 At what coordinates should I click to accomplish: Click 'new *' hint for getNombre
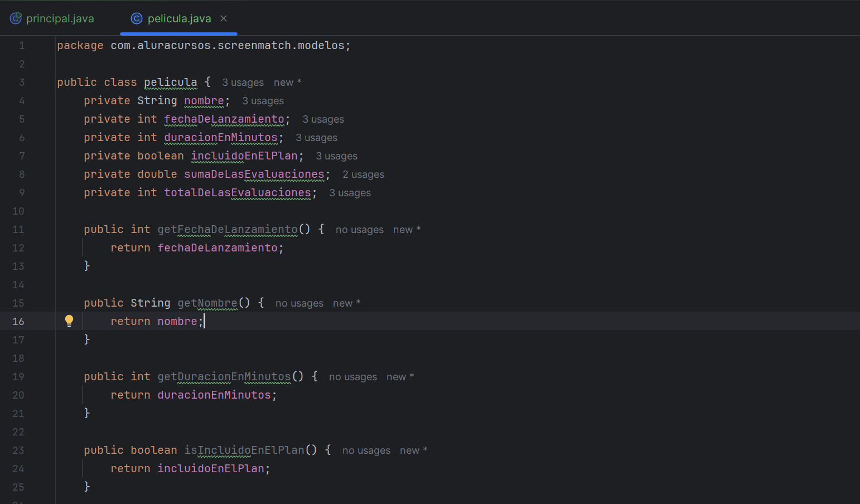click(x=347, y=303)
